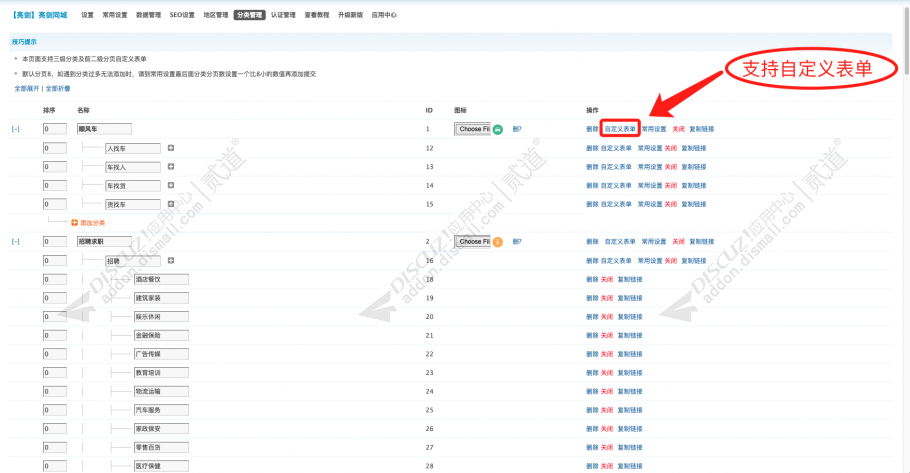Viewport: 910px width, 473px height.
Task: Open 自定义表单 in the 招聘求职 row
Action: [620, 242]
